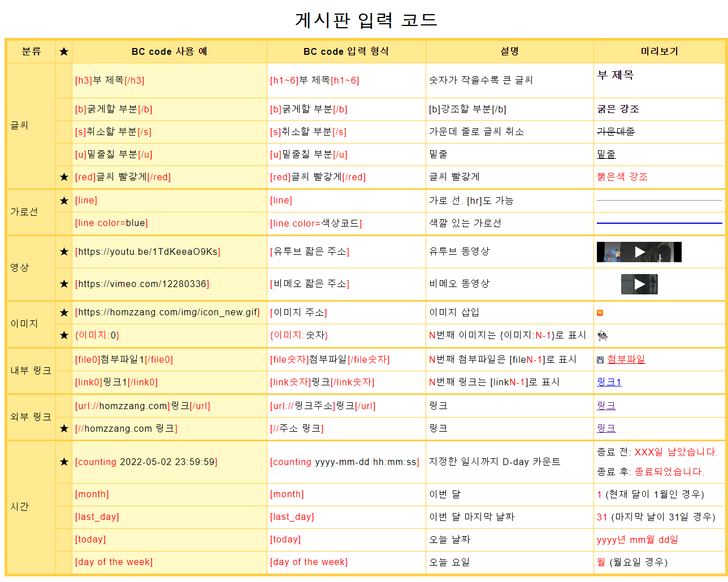This screenshot has height=582, width=728.
Task: Open the 링크1 internal link
Action: (609, 382)
